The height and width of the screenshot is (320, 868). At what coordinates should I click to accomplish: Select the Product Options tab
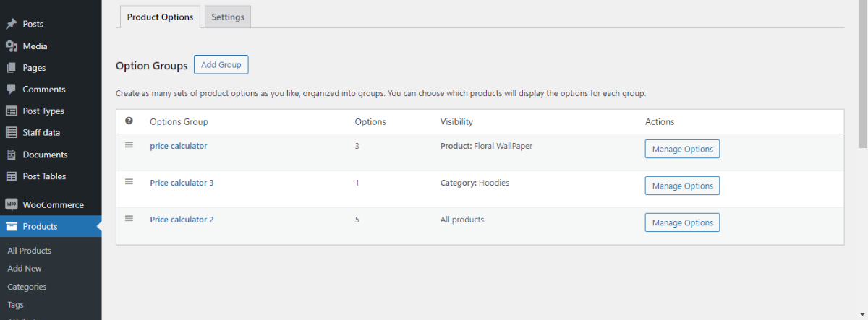point(160,17)
